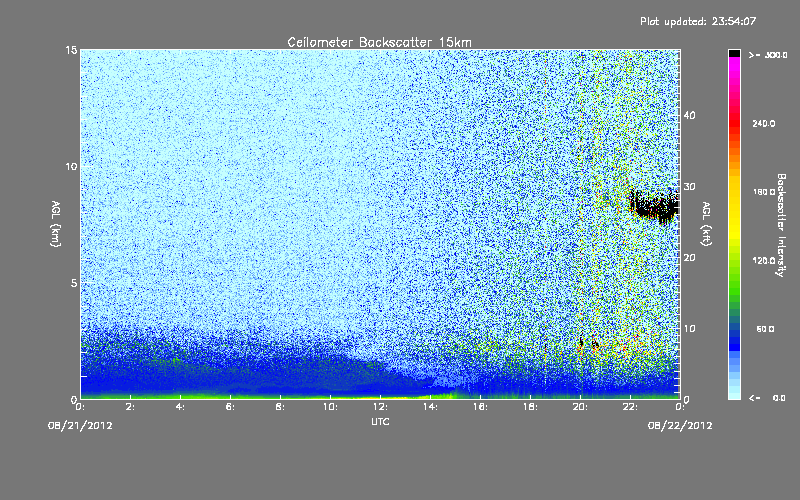Click the "18:" hour tick label
The height and width of the screenshot is (500, 800).
[531, 407]
